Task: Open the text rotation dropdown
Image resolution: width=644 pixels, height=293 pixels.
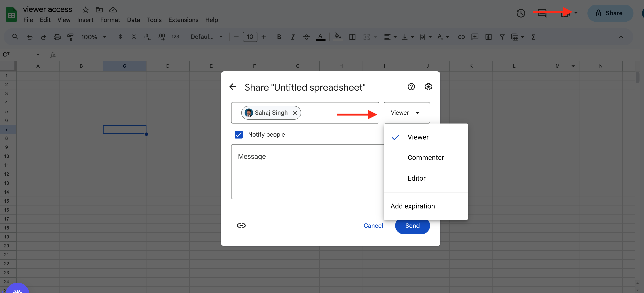Action: [x=443, y=37]
